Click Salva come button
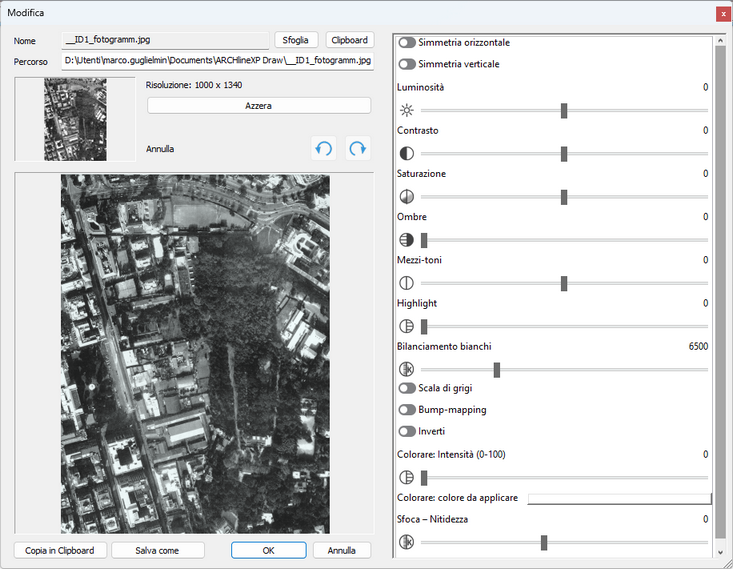733x569 pixels. tap(158, 550)
